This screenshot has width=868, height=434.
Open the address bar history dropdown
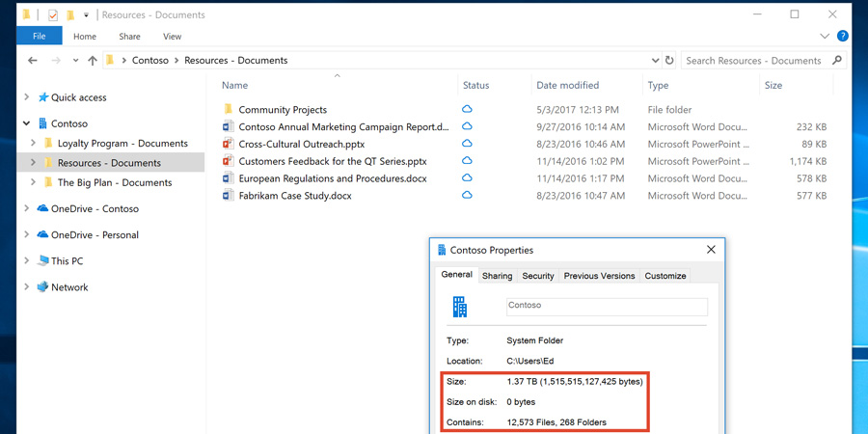[x=656, y=61]
